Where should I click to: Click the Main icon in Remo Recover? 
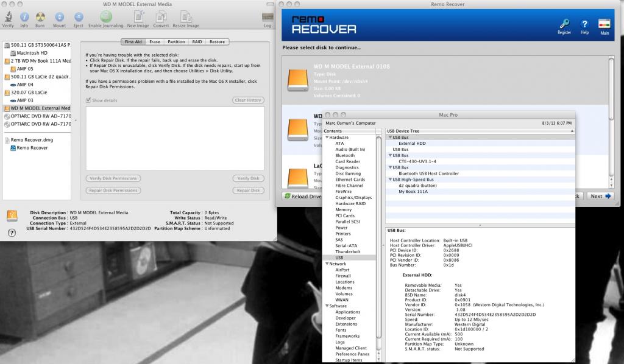coord(604,24)
